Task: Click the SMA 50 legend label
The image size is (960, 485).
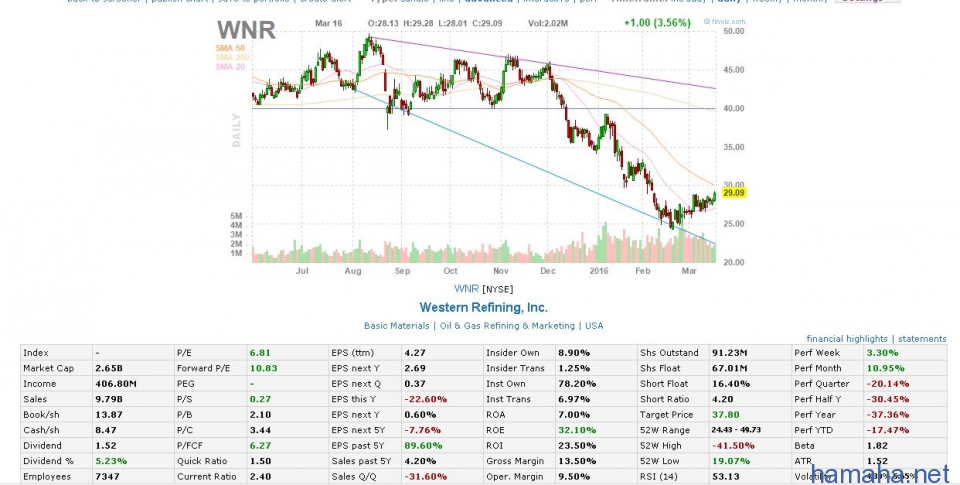Action: 230,48
